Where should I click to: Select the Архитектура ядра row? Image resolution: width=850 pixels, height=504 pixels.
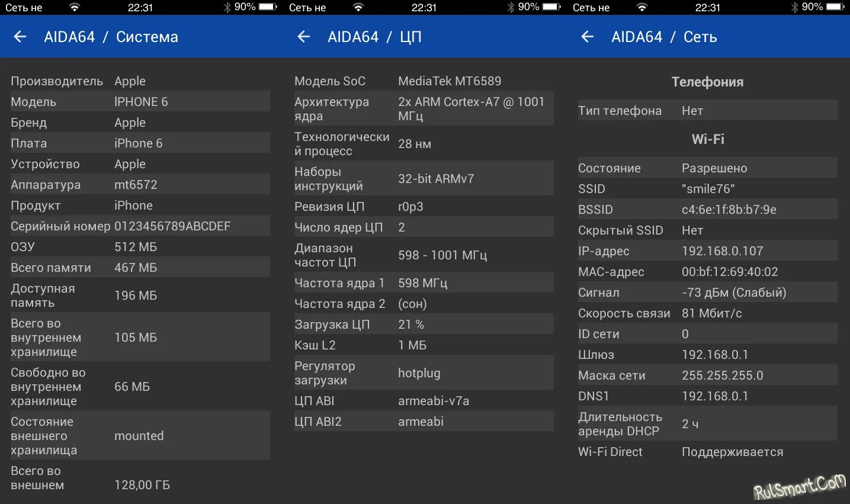coord(424,108)
